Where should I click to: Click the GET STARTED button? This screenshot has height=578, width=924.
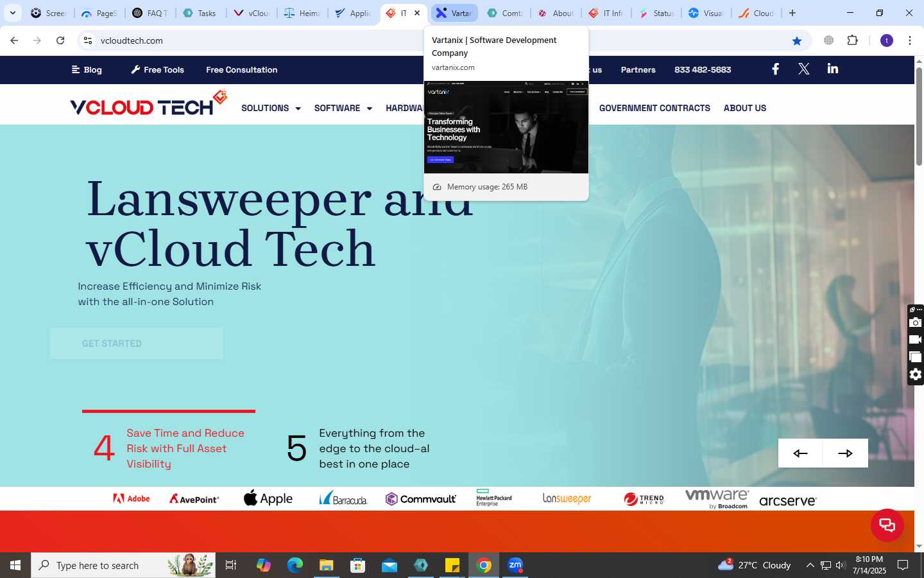click(x=137, y=344)
